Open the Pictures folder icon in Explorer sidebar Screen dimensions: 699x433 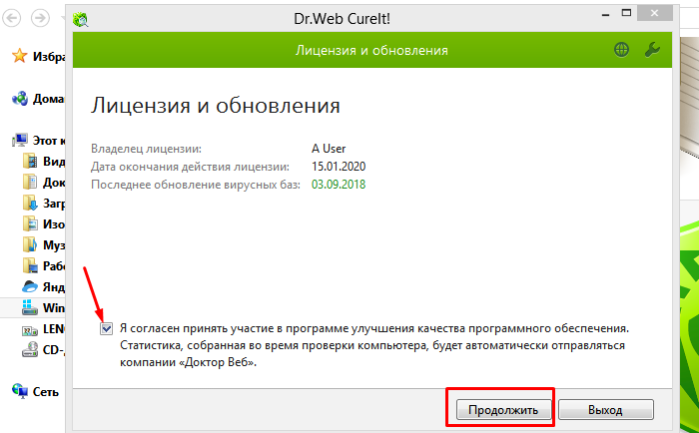click(30, 224)
